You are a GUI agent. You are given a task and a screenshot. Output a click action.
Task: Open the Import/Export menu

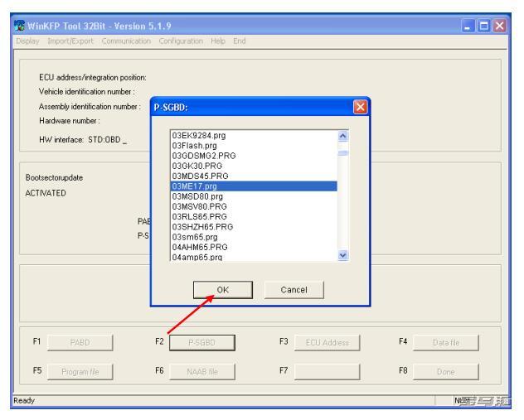click(x=70, y=41)
